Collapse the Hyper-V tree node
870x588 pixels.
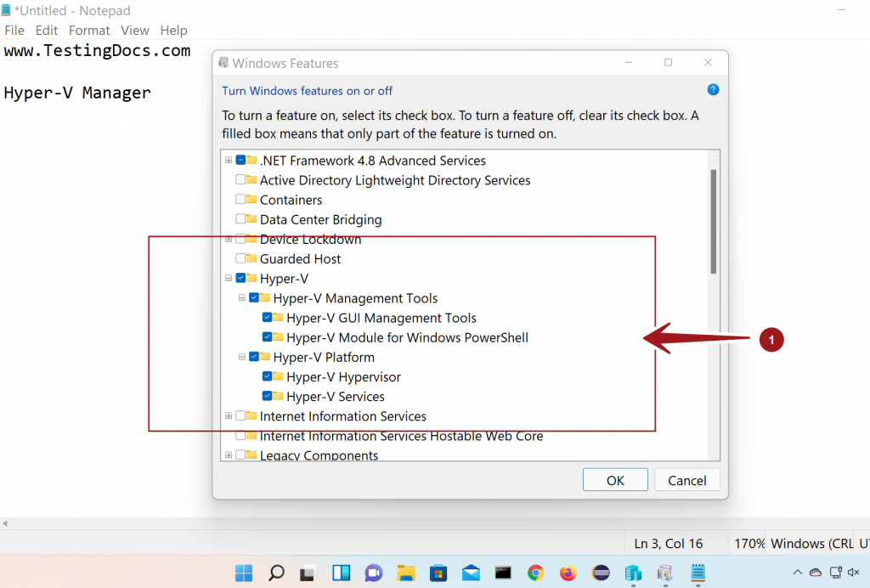(228, 278)
